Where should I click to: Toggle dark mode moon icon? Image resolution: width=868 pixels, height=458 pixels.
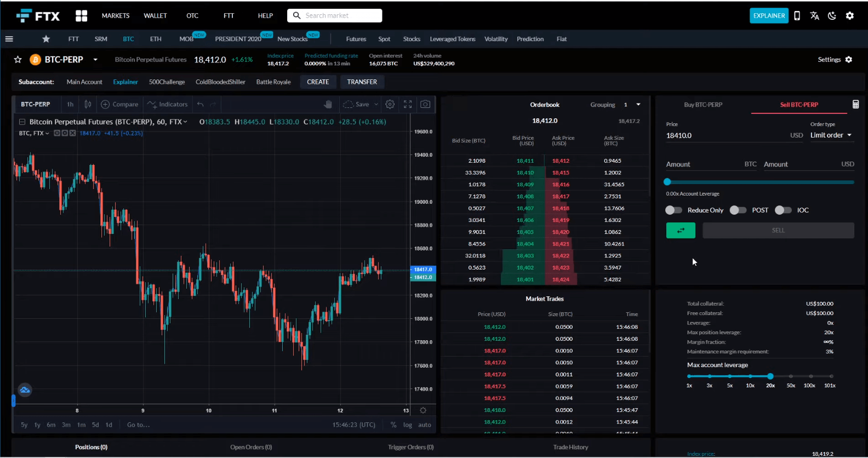(x=832, y=16)
